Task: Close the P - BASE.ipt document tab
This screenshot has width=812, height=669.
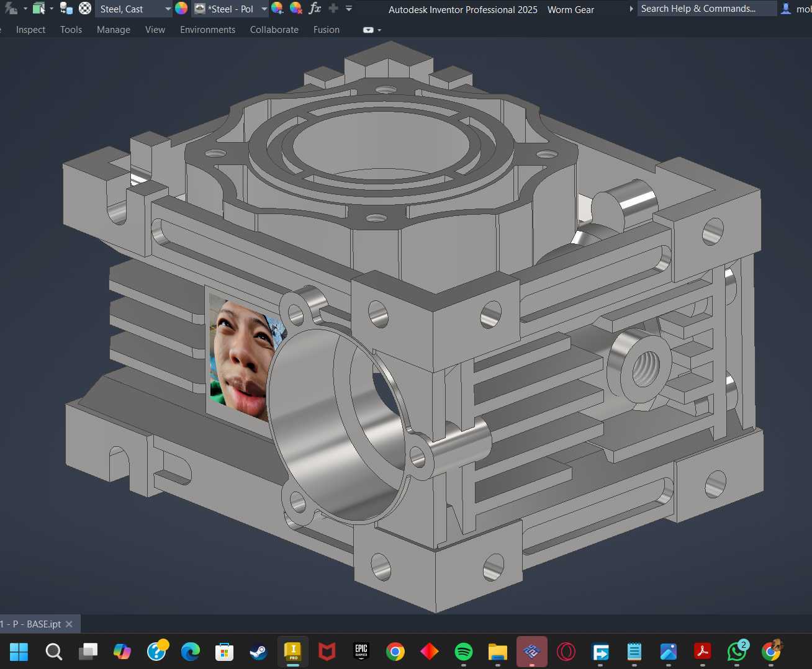Action: pyautogui.click(x=69, y=624)
